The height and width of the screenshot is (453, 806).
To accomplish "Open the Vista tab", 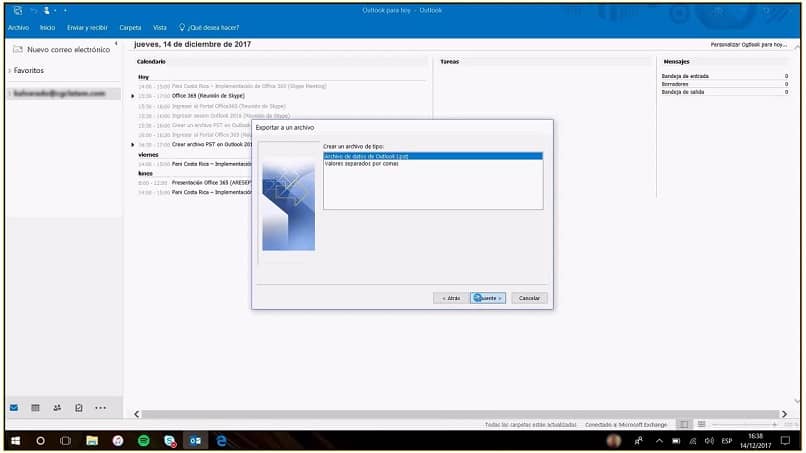I will point(160,28).
